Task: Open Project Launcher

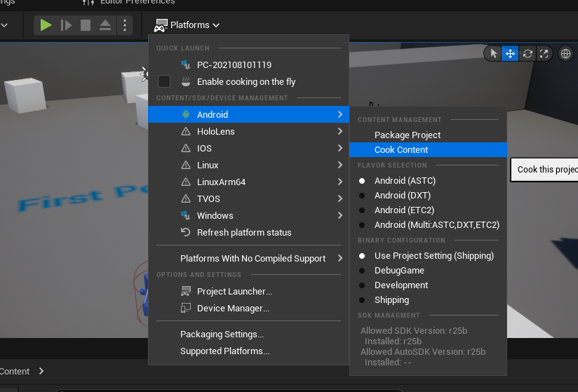Action: (x=234, y=291)
